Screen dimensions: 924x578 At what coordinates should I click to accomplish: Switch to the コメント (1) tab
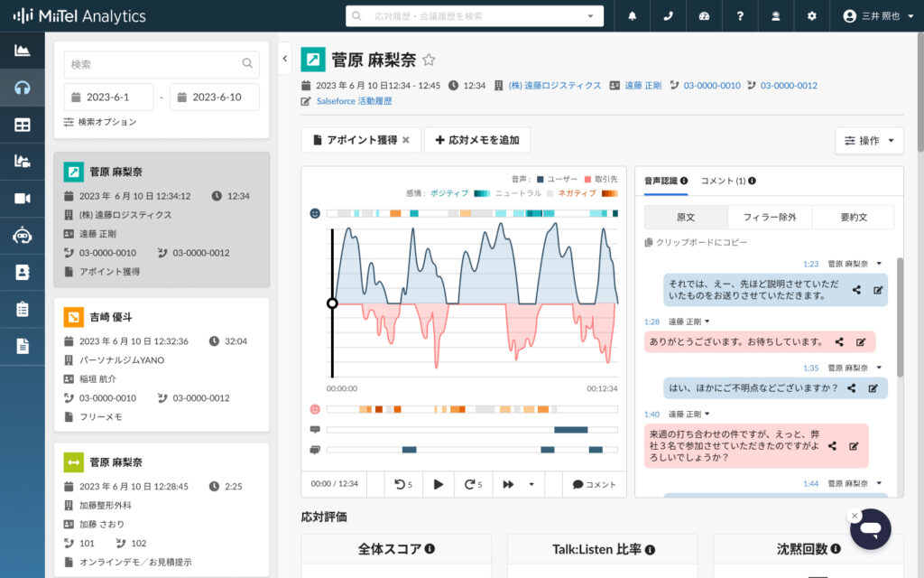(728, 181)
